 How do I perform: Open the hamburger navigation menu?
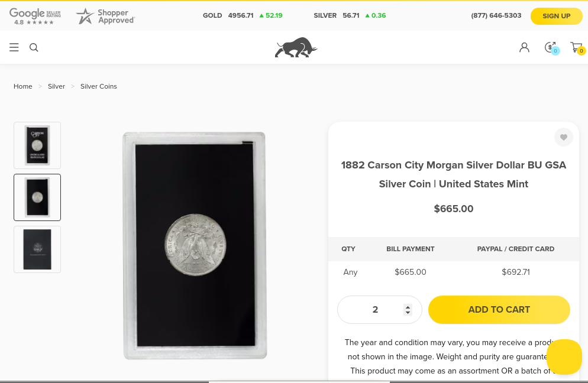coord(14,47)
